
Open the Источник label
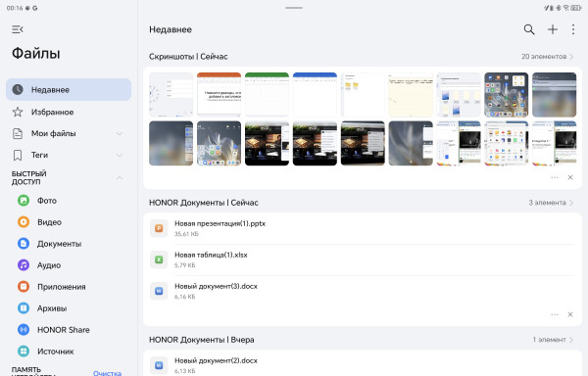(x=56, y=352)
